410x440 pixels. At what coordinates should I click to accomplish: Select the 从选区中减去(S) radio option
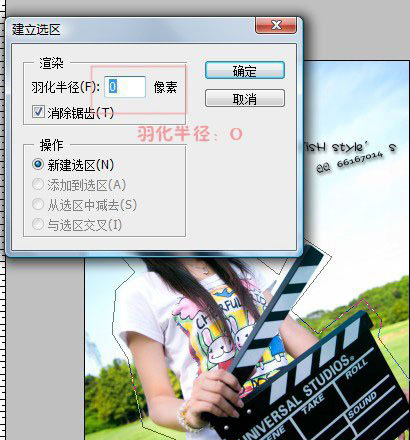[x=38, y=204]
